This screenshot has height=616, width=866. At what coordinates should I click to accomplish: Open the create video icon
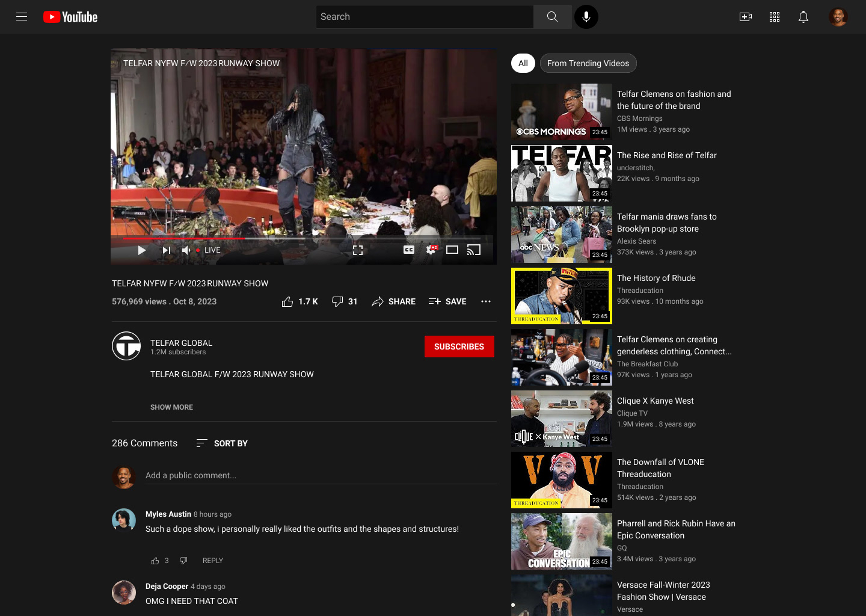[746, 17]
